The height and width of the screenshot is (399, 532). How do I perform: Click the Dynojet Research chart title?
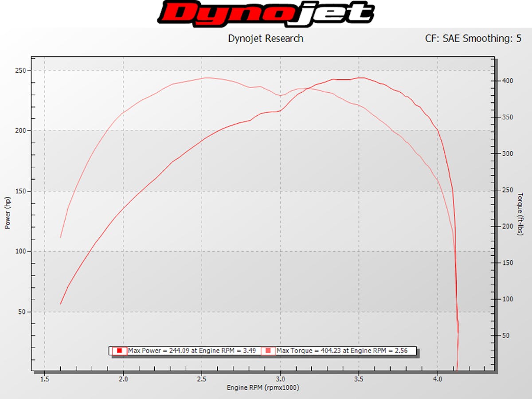coord(266,39)
